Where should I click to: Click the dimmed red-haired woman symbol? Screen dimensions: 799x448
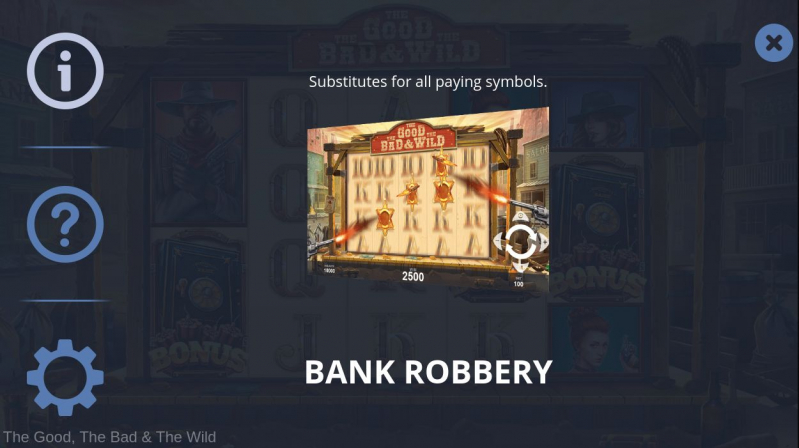tap(595, 338)
